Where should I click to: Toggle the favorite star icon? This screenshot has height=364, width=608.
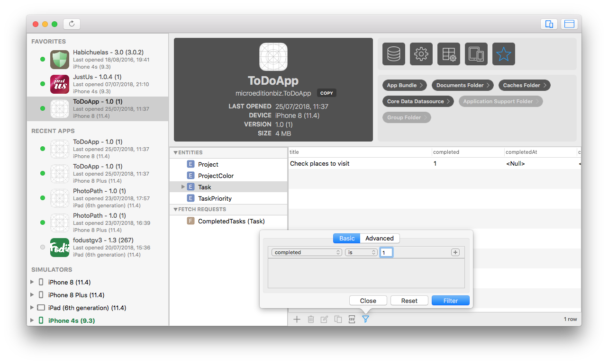504,54
